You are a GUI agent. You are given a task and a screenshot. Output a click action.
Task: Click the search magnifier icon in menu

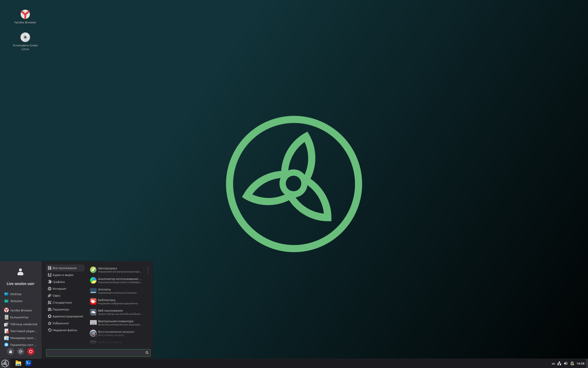[147, 353]
